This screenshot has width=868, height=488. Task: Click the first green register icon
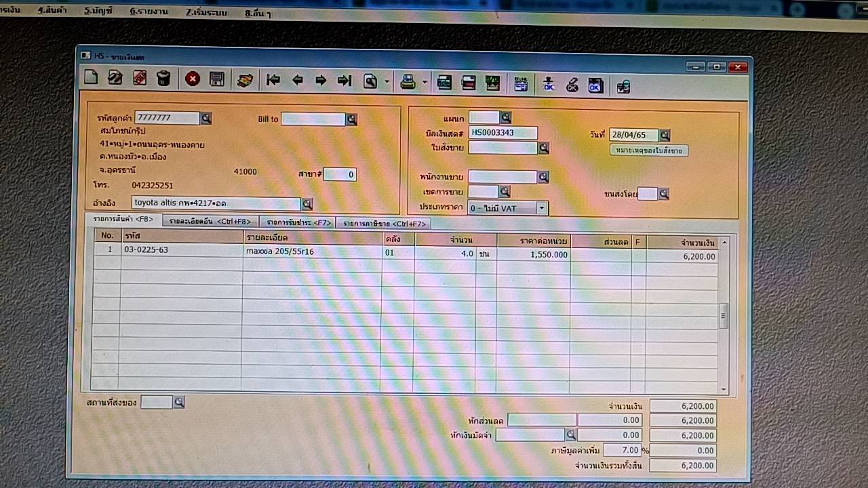[x=445, y=83]
